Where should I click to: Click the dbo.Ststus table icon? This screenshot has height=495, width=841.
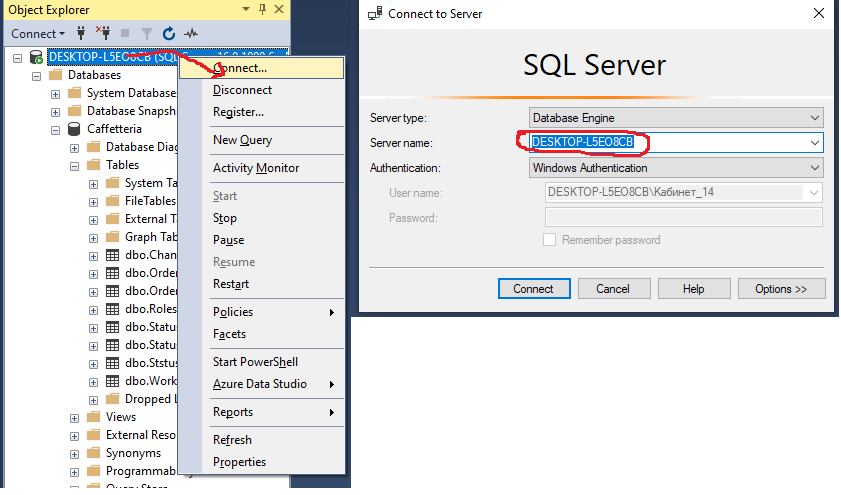tap(112, 363)
